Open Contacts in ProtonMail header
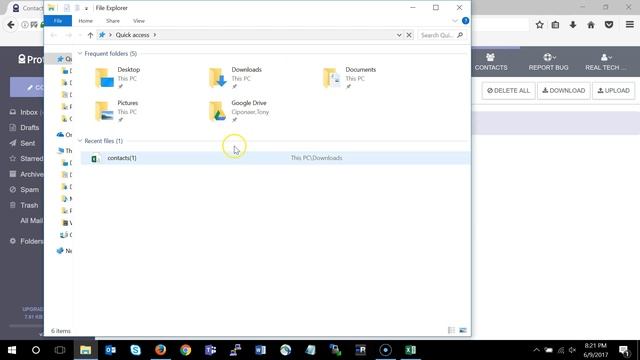The image size is (640, 360). coord(491,62)
